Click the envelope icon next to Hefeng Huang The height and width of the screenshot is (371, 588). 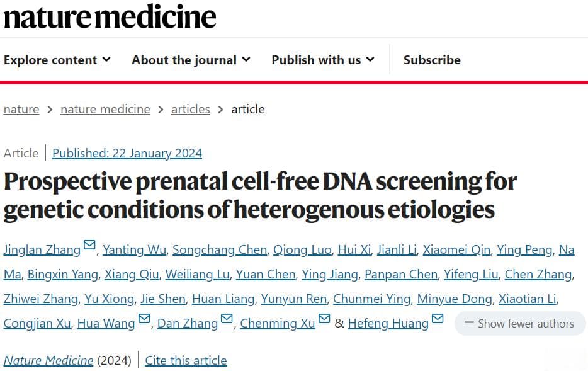pos(438,319)
